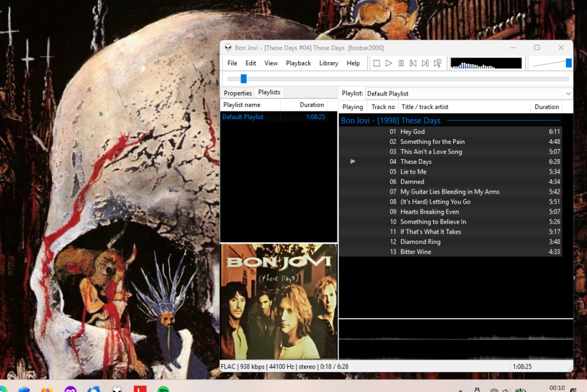Click the Stop playback button
This screenshot has width=587, height=392.
pyautogui.click(x=377, y=63)
